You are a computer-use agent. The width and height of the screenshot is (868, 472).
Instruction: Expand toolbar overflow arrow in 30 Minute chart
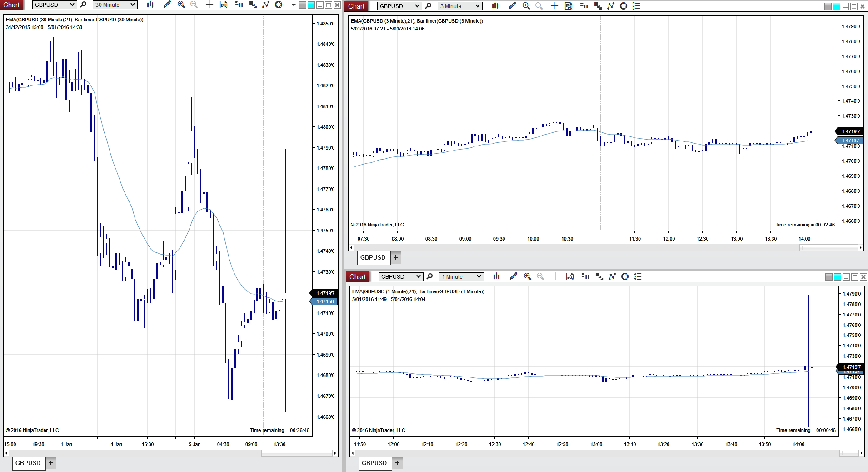pos(294,5)
